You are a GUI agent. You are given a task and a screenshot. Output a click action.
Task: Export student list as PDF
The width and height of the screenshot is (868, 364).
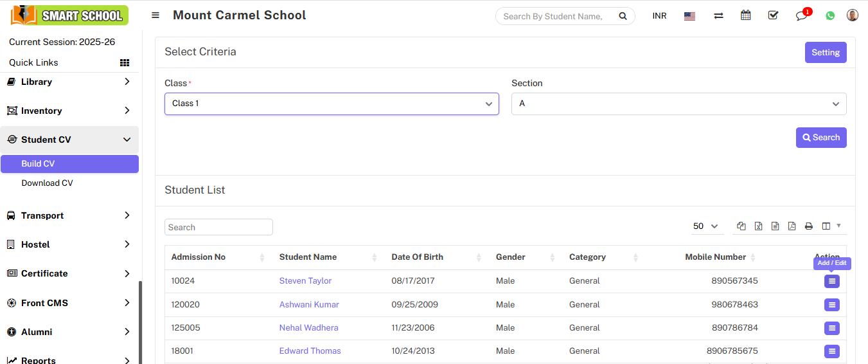[x=792, y=226]
